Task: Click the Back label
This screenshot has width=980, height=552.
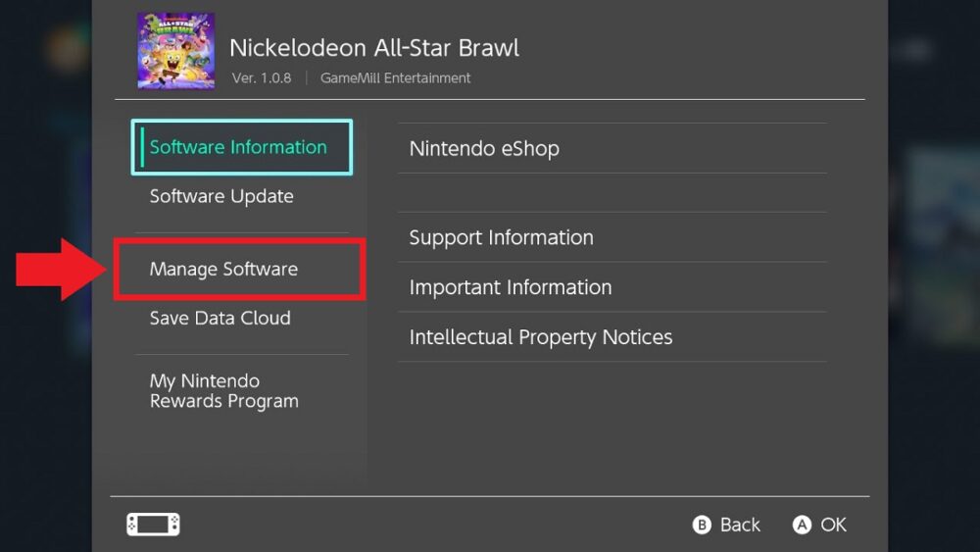Action: tap(740, 525)
